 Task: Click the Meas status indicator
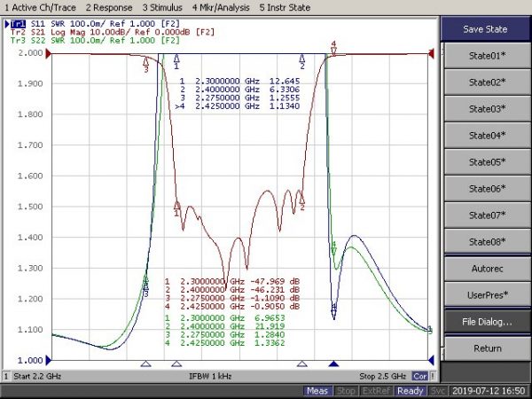[317, 391]
